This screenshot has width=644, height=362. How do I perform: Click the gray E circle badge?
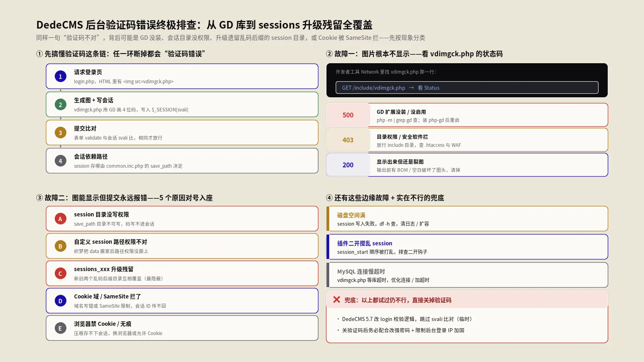click(60, 328)
